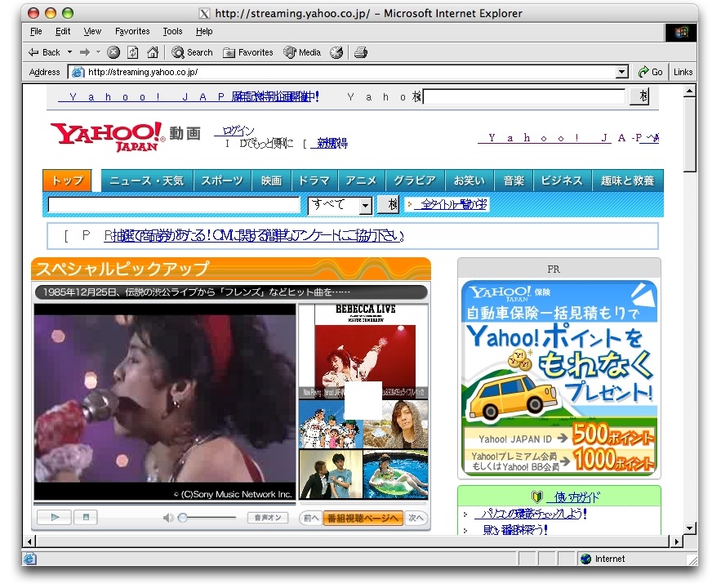The height and width of the screenshot is (588, 721).
Task: Toggle the 音声オン audio button
Action: coord(267,518)
